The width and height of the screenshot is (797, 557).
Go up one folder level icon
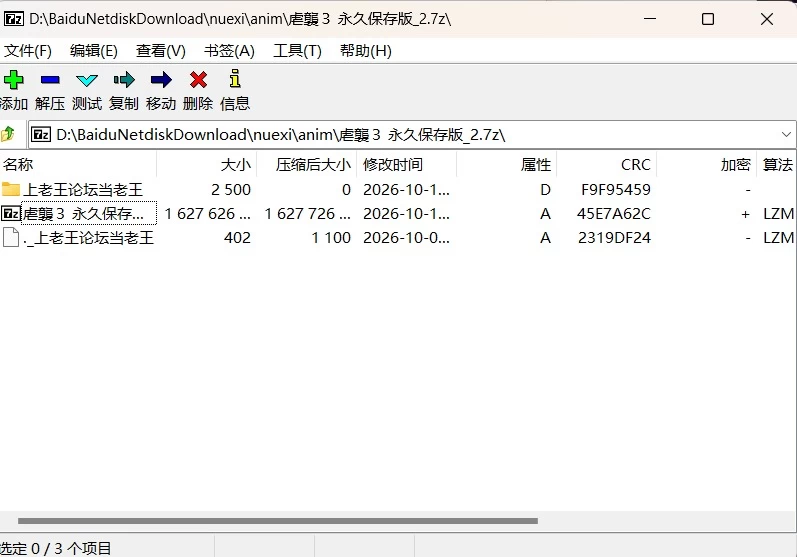point(8,134)
